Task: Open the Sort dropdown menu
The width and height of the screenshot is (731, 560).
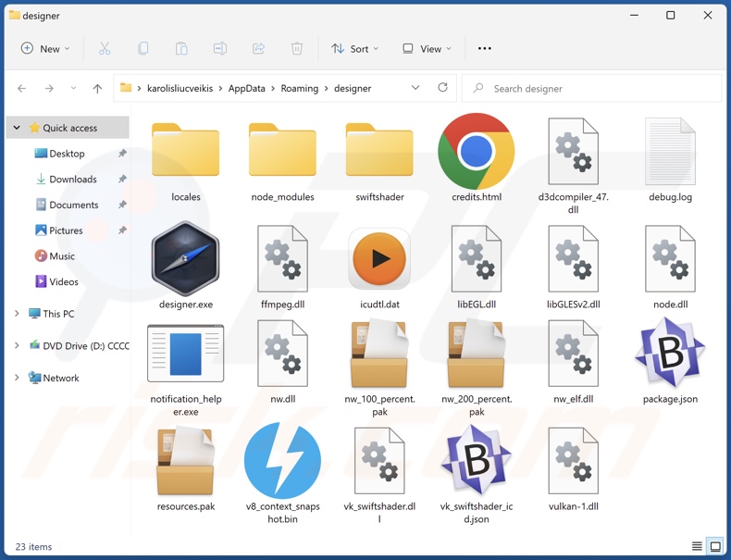Action: (354, 48)
